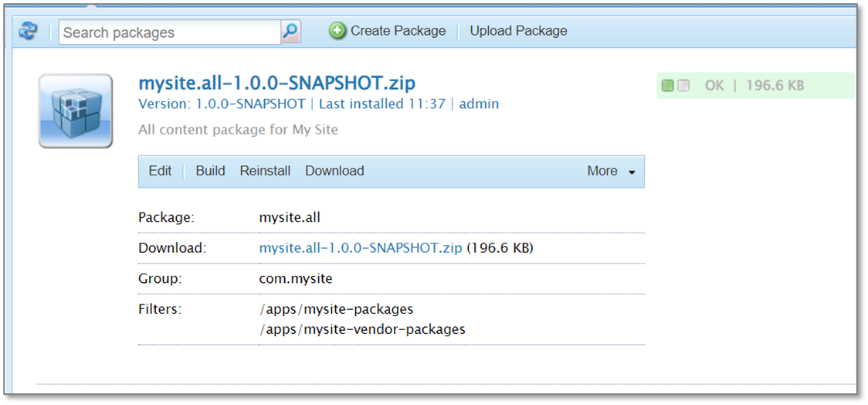The image size is (868, 405).
Task: Open the mysite.all-1.0.0-SNAPSHOT.zip package title
Action: click(276, 83)
